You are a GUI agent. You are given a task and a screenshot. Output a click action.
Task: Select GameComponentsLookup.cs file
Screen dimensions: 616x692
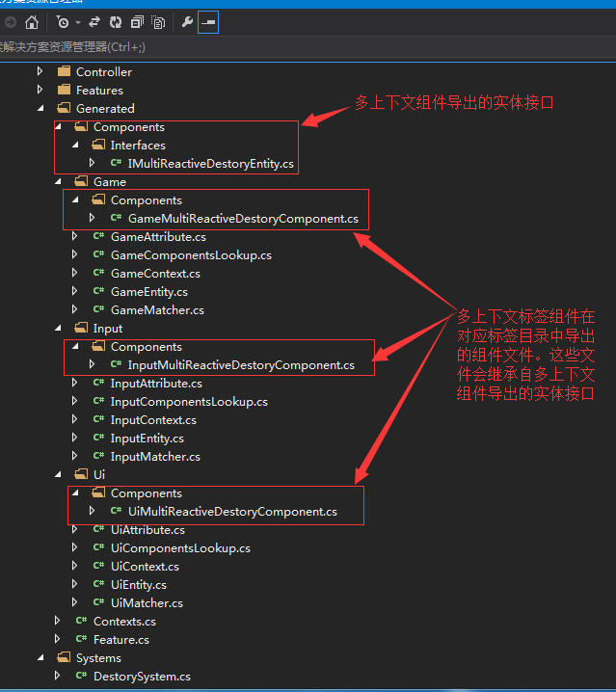[191, 255]
